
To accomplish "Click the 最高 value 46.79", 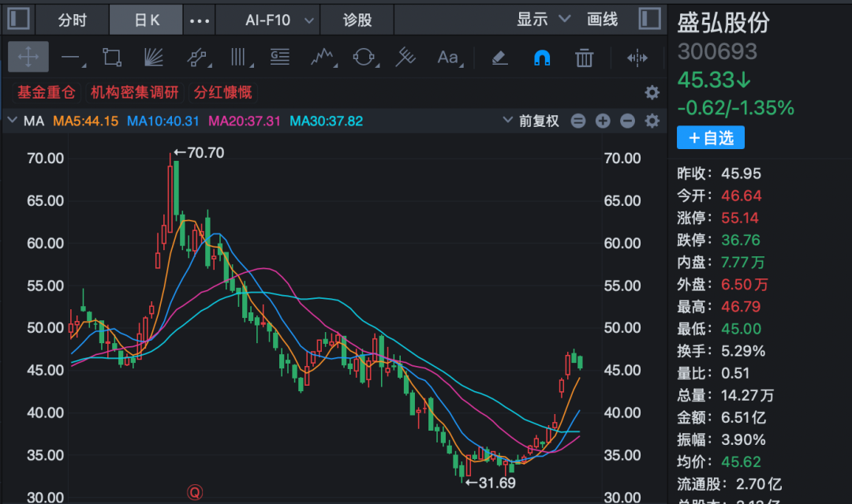I will pos(741,307).
